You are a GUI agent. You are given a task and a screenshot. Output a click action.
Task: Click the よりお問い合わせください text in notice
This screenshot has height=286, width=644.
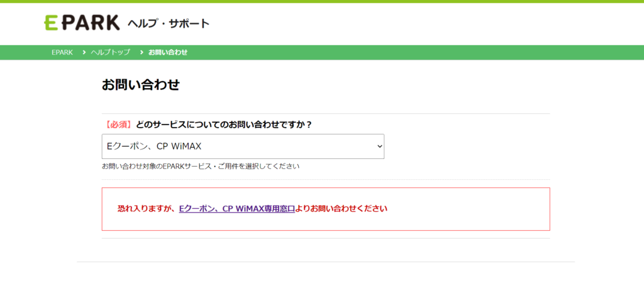tap(341, 209)
